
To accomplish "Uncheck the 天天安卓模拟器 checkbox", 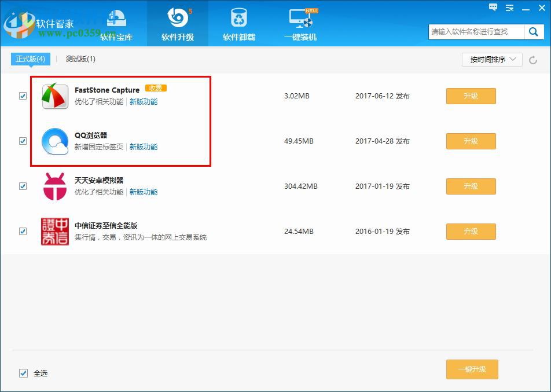I will 23,186.
